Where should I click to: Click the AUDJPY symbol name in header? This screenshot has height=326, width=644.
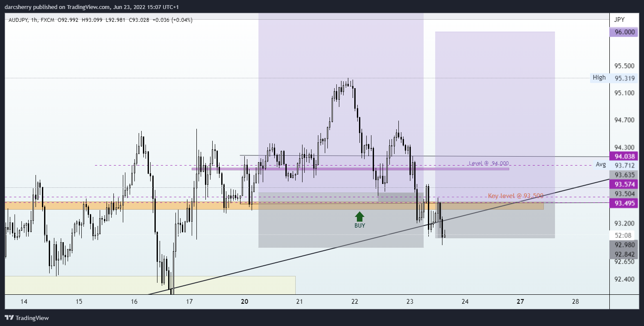(18, 20)
